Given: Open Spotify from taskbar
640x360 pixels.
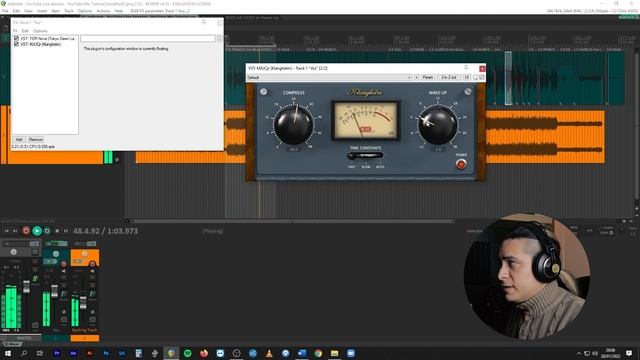Looking at the screenshot, I should click(187, 353).
